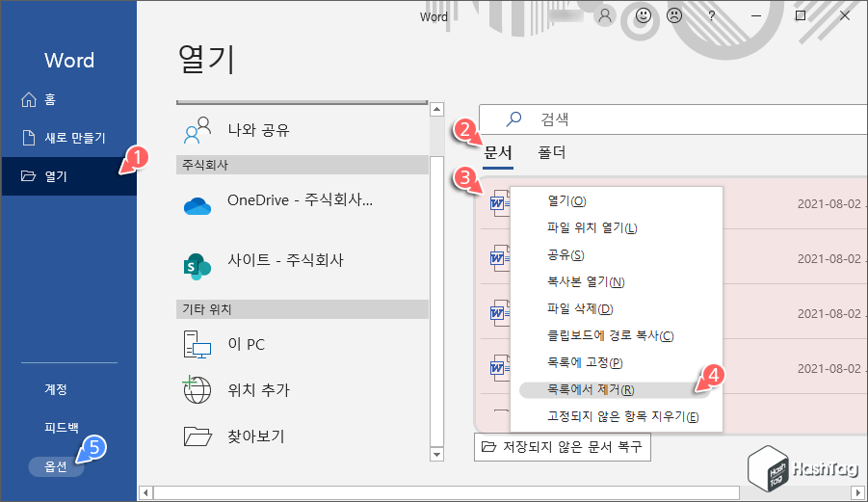
Task: Click the locations list vertical scrollbar thumb
Action: pos(436,302)
